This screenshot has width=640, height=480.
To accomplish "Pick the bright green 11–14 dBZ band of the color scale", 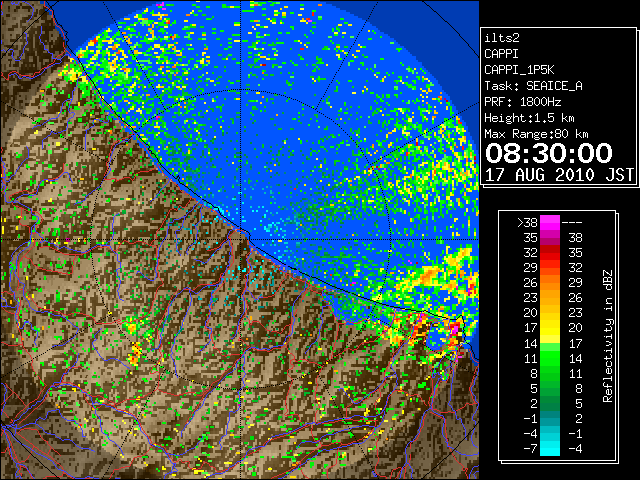I will pyautogui.click(x=550, y=358).
